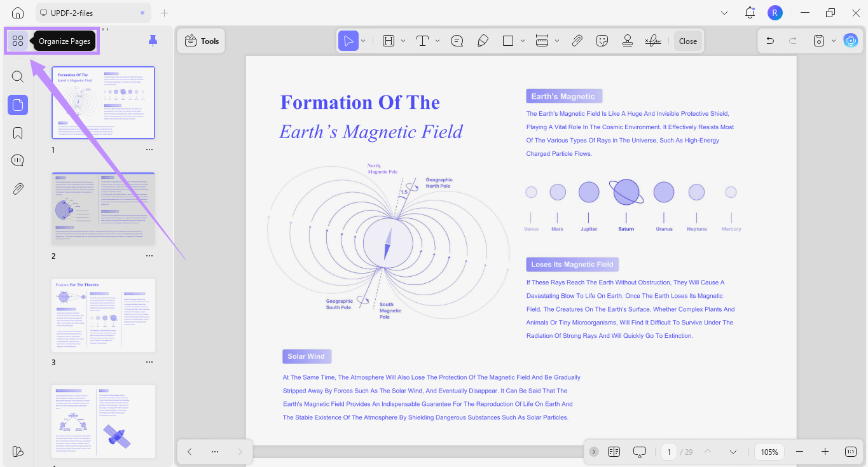Zoom out with the minus button
This screenshot has width=868, height=467.
[800, 452]
